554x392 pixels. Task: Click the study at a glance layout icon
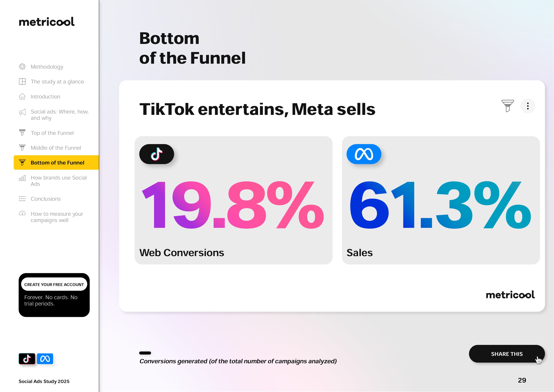22,82
